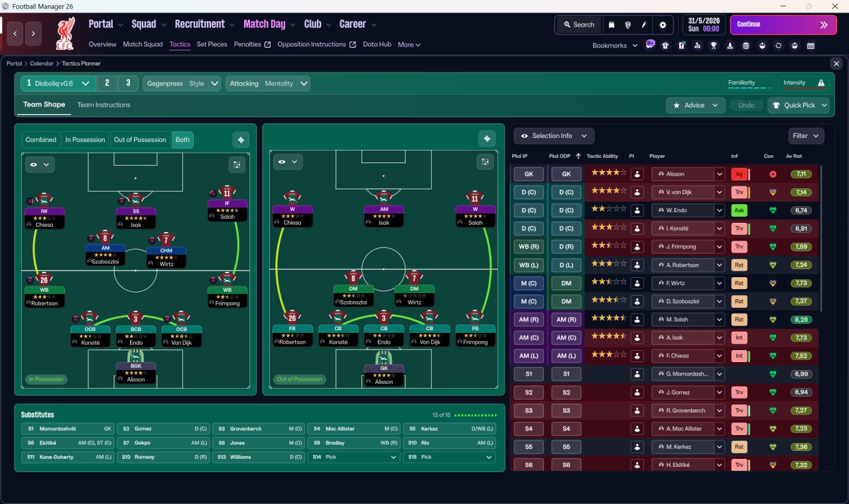
Task: Open the Gegenpress Style dropdown
Action: 182,84
